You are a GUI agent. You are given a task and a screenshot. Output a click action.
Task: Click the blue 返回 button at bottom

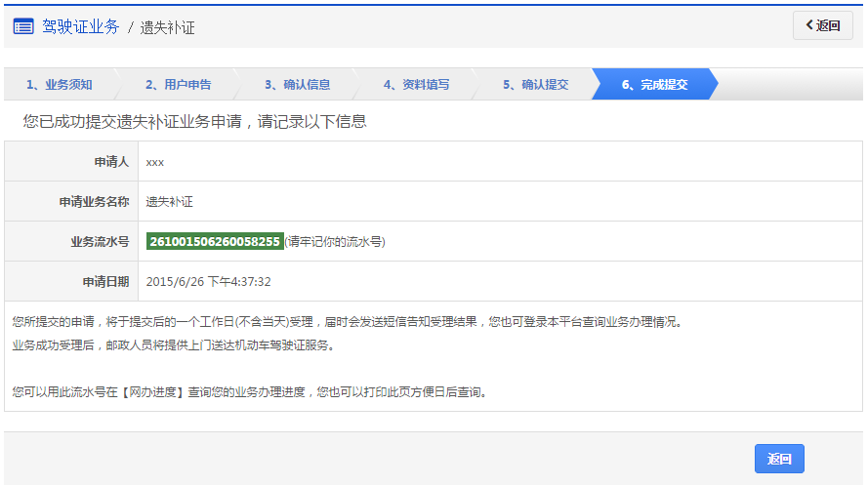[779, 459]
